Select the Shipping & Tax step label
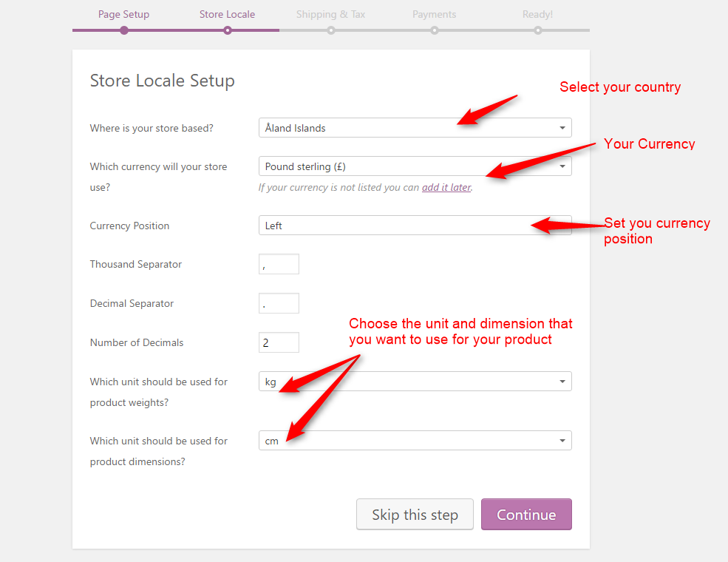This screenshot has height=562, width=728. (330, 14)
